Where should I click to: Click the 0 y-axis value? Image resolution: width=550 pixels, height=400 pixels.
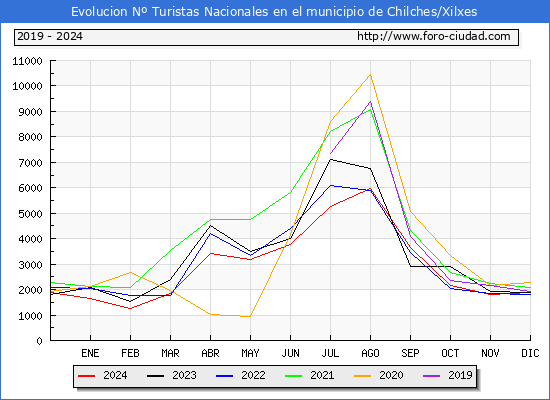coord(39,341)
